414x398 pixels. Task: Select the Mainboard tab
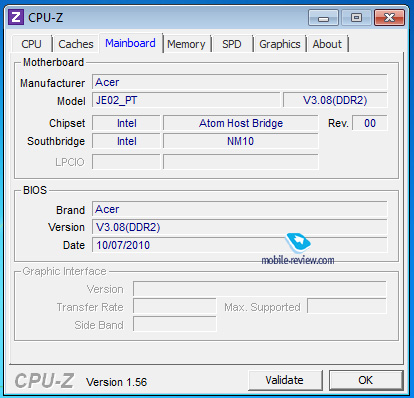tap(130, 43)
